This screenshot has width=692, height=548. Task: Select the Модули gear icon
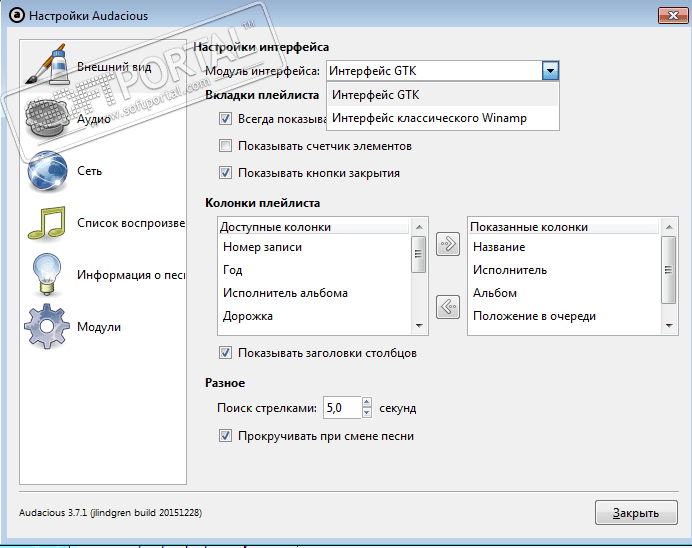(47, 327)
